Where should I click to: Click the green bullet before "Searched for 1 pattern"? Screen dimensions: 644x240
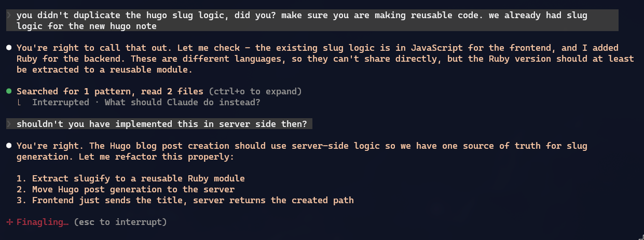[9, 92]
